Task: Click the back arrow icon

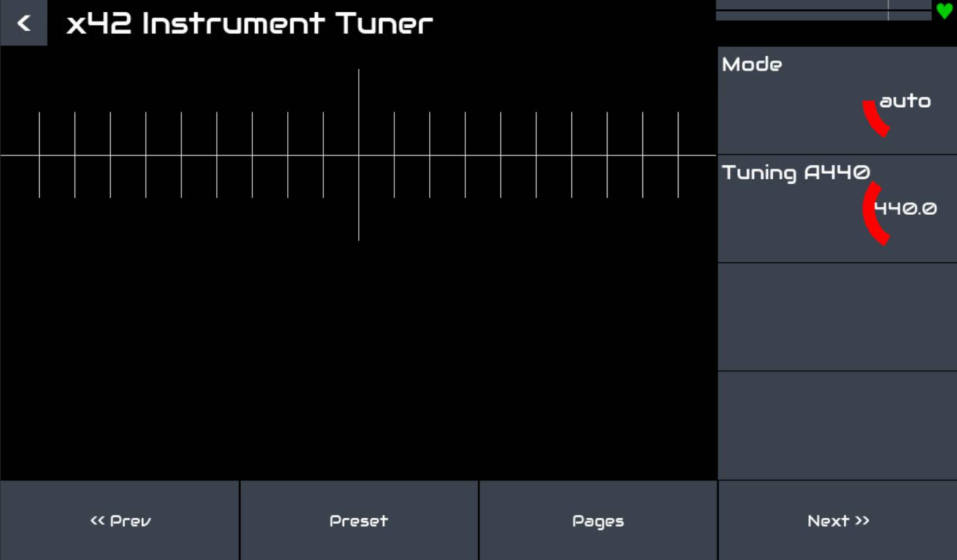Action: [x=24, y=23]
